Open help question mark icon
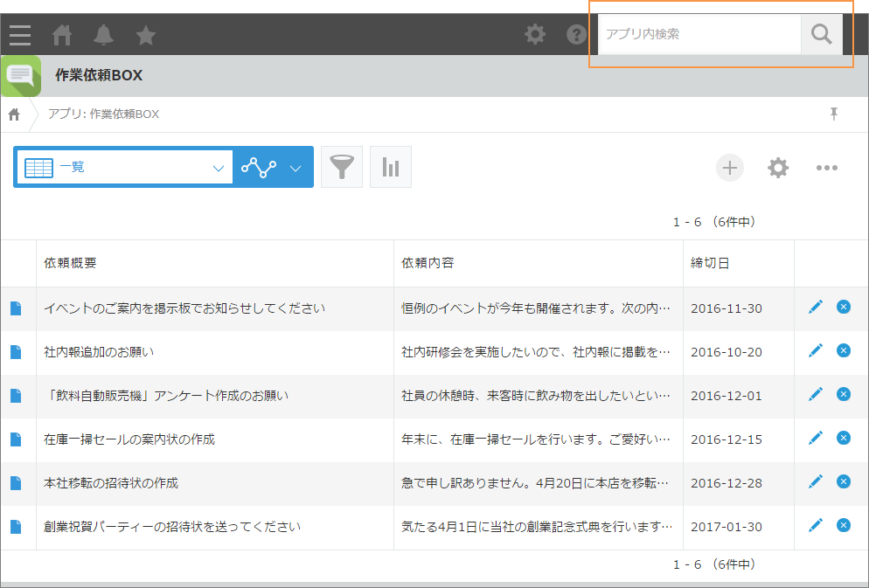Screen dimensions: 869x588 576,34
